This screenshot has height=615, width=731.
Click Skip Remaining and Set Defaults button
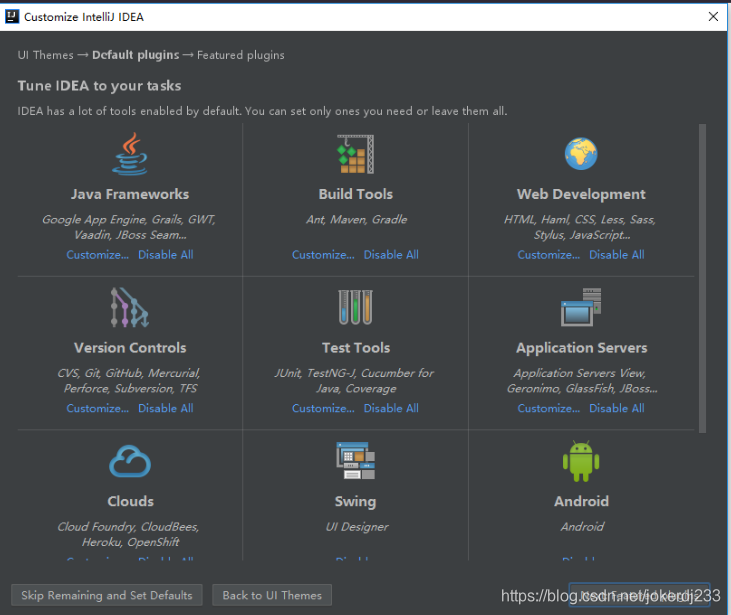click(107, 595)
